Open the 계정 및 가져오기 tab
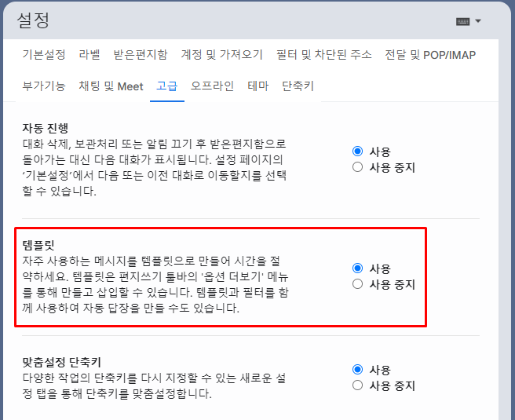This screenshot has width=515, height=420. tap(221, 54)
